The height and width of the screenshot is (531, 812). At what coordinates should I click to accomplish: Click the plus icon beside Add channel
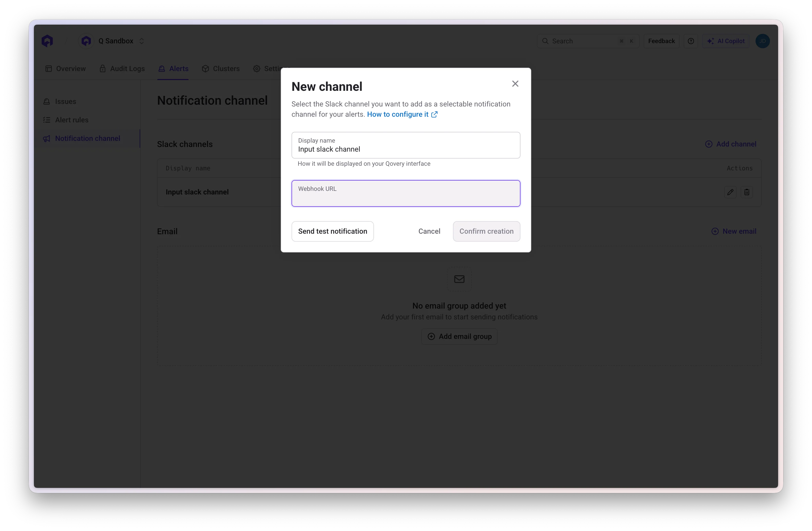pyautogui.click(x=709, y=144)
